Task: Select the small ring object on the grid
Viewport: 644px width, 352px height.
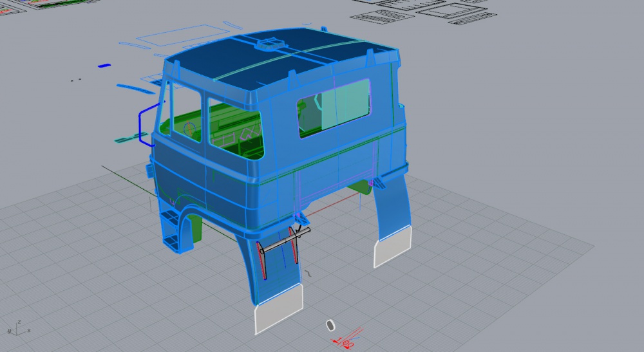Action: click(330, 326)
